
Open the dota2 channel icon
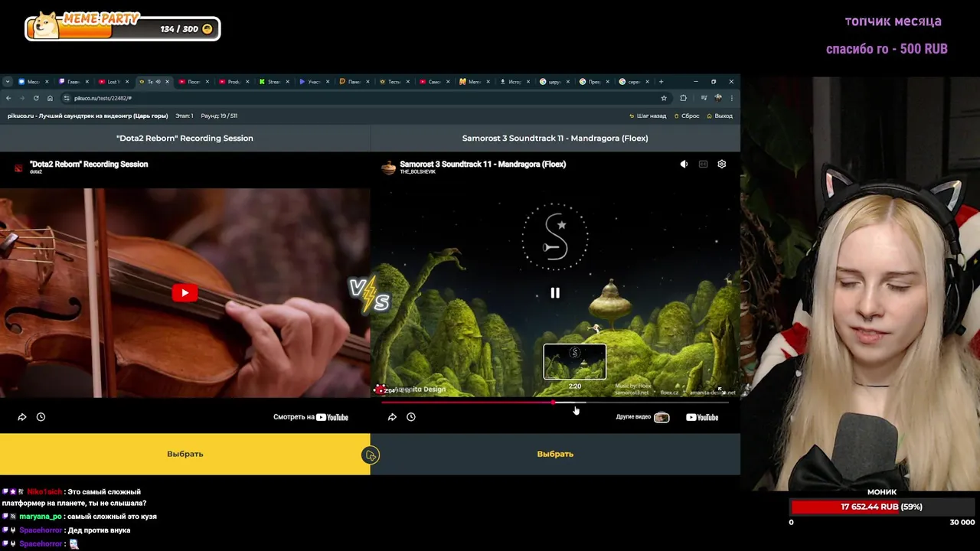tap(18, 168)
